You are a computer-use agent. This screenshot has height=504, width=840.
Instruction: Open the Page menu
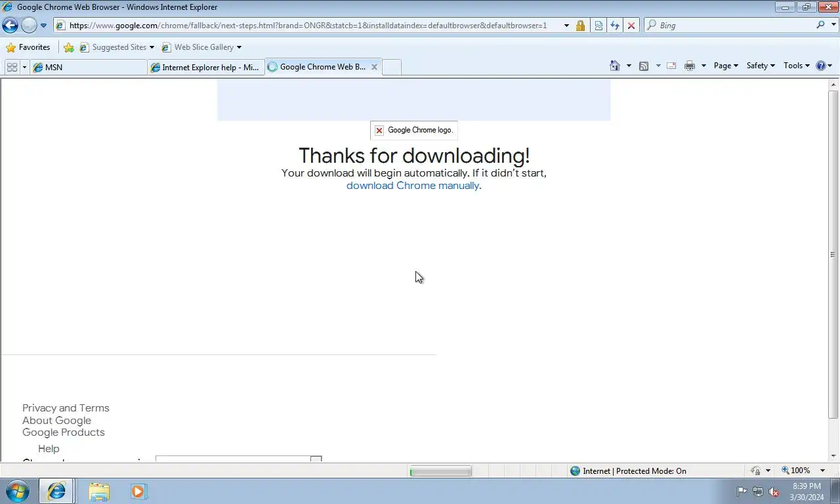coord(726,66)
